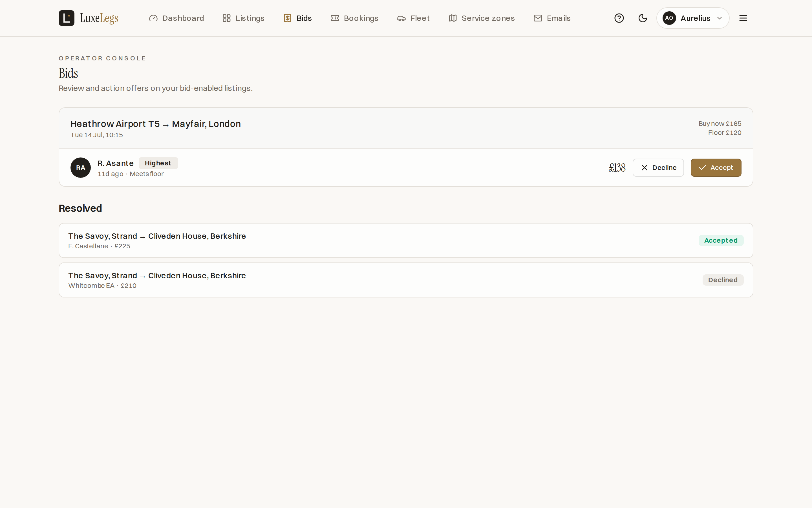Viewport: 812px width, 508px height.
Task: Click the LuxeLegs logo icon
Action: pos(67,18)
